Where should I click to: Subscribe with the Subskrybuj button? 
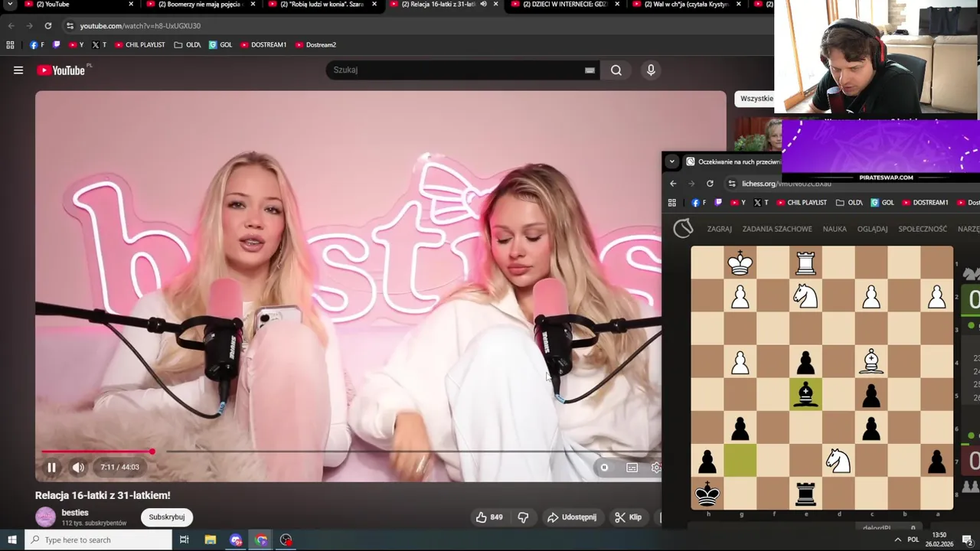(167, 517)
